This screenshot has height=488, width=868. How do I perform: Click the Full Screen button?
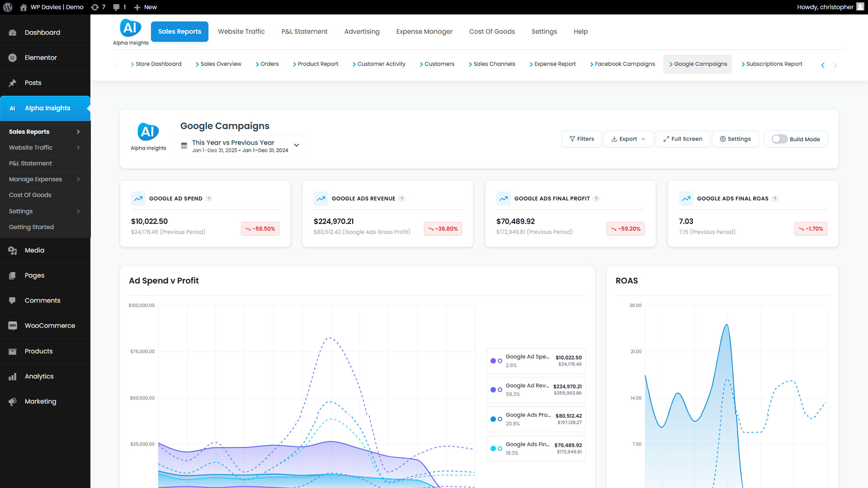click(x=683, y=139)
